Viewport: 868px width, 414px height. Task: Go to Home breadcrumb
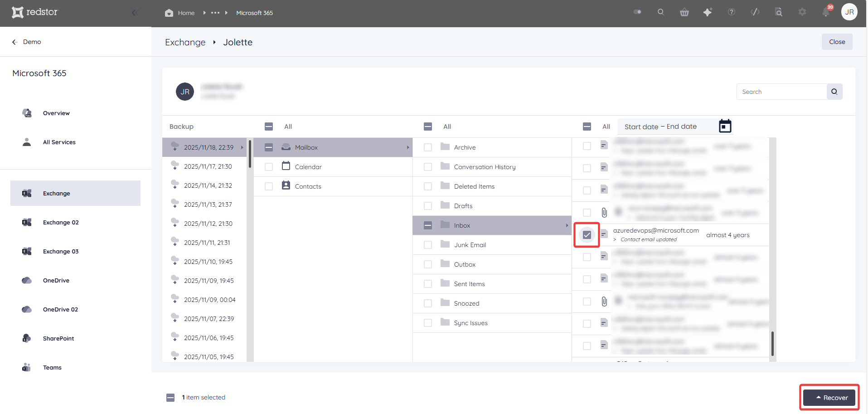180,13
